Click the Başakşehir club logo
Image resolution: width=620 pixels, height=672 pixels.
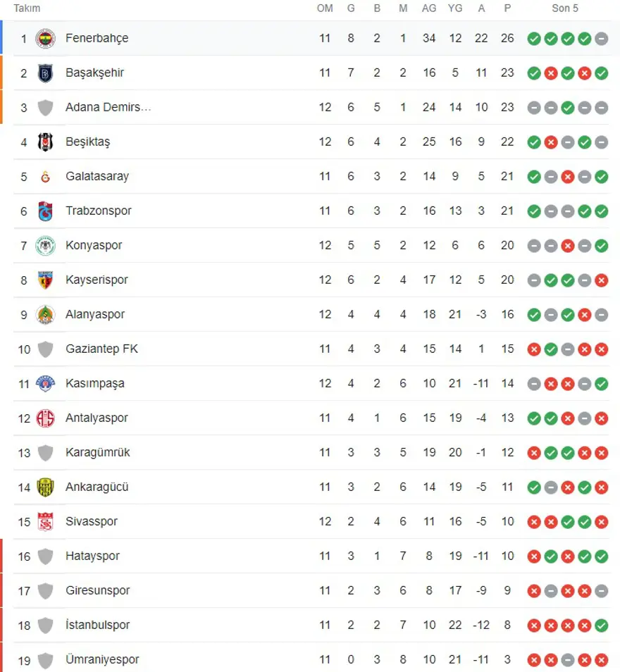(45, 73)
